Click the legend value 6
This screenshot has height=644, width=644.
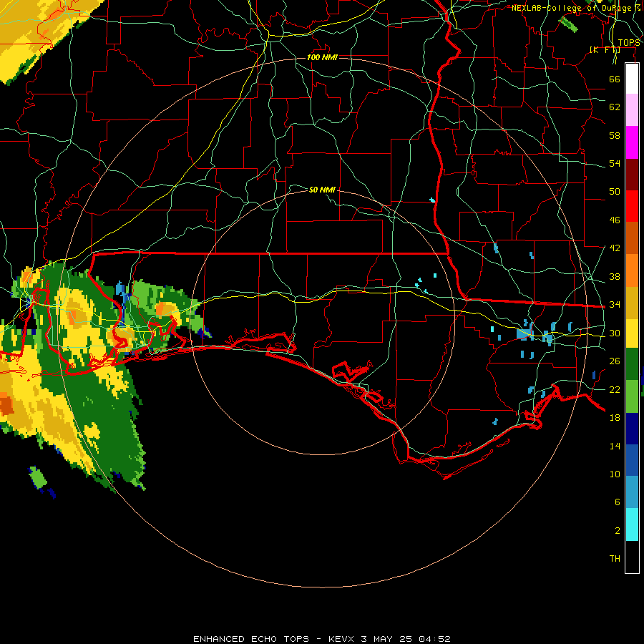tap(618, 502)
